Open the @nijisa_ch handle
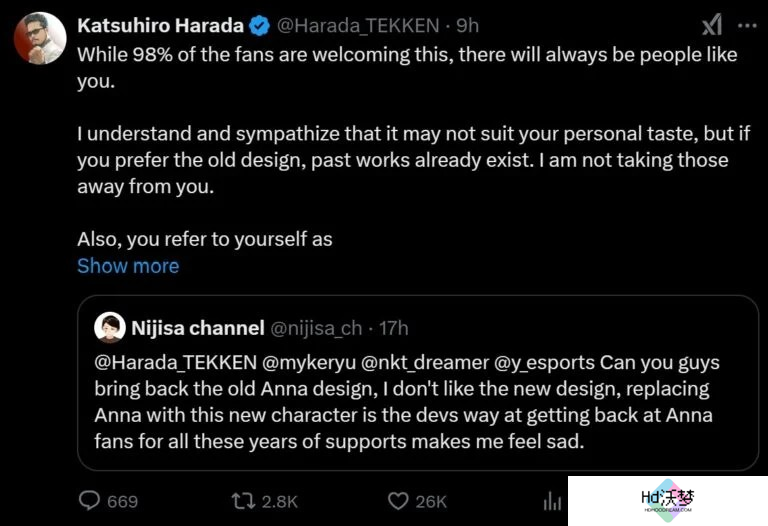 pos(316,328)
